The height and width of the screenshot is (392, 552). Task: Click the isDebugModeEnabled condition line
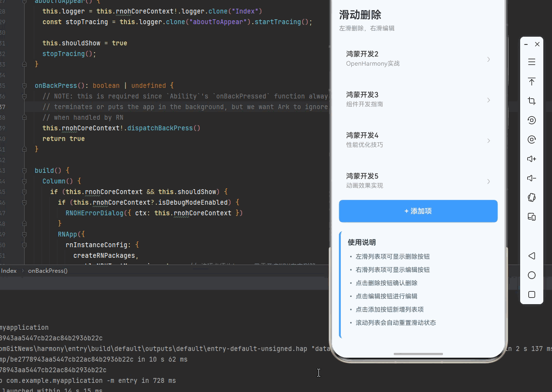tap(149, 202)
